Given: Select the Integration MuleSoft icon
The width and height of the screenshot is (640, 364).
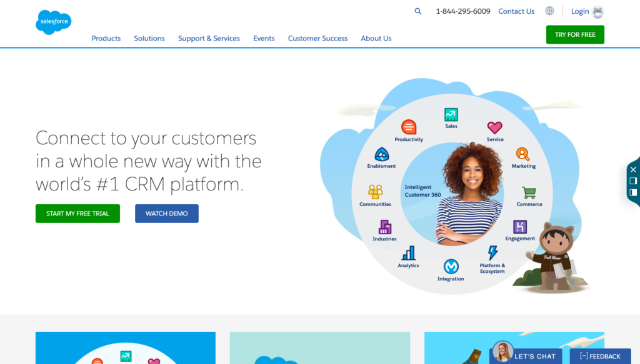Looking at the screenshot, I should pyautogui.click(x=451, y=267).
